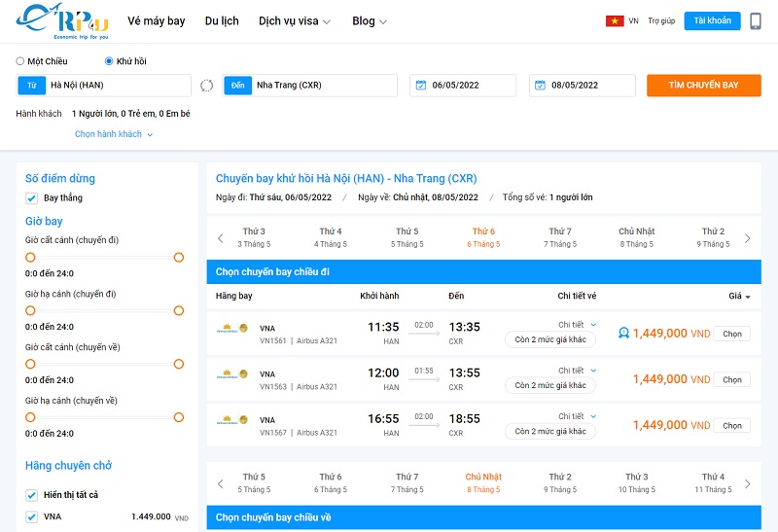Screen dimensions: 778x532
Task: Toggle the Hiển thị tất cả checkbox
Action: [x=31, y=495]
